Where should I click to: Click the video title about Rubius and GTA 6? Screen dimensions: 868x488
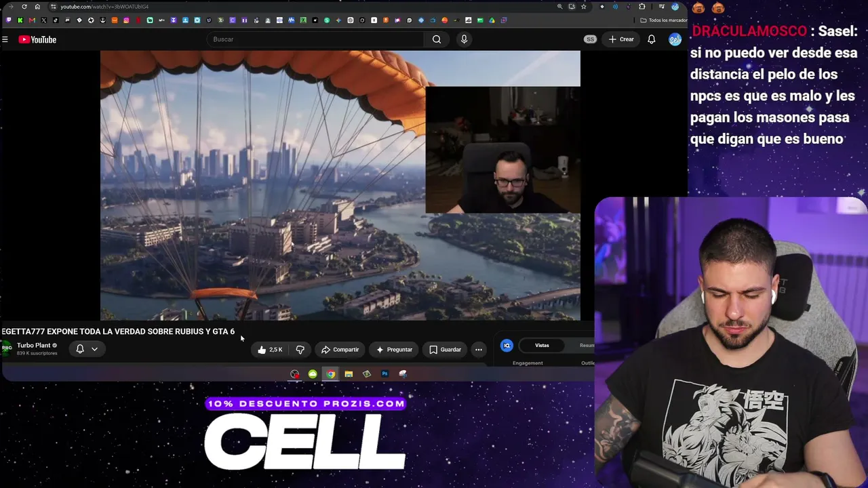(x=118, y=331)
